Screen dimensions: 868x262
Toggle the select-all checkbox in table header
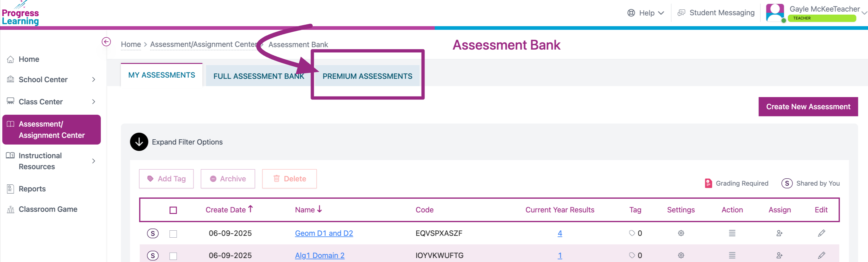173,210
